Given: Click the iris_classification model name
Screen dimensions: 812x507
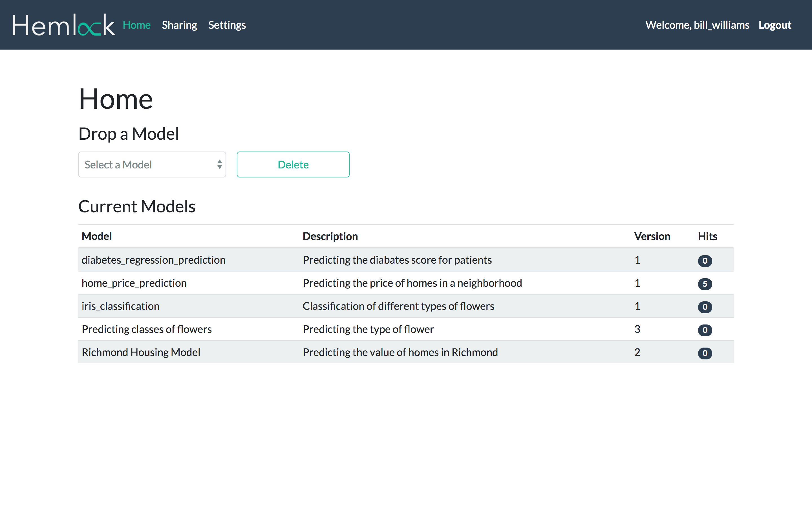Looking at the screenshot, I should click(x=120, y=306).
